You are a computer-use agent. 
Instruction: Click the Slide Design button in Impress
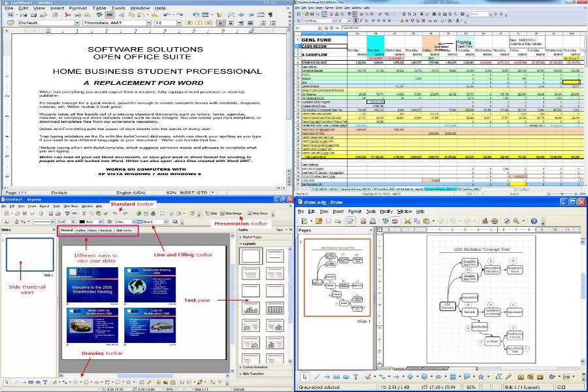(231, 214)
